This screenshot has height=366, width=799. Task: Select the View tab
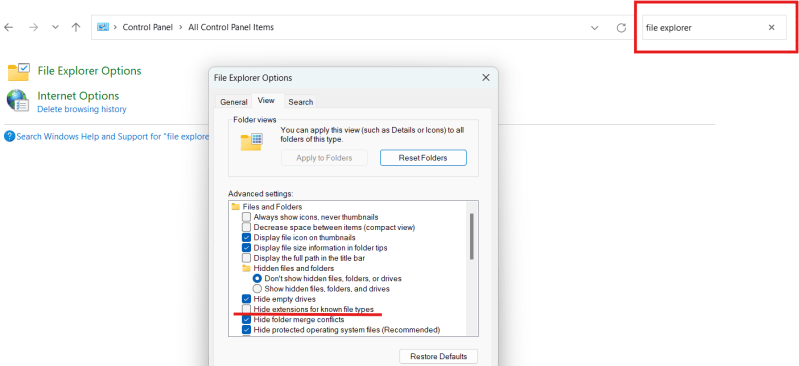pyautogui.click(x=266, y=100)
